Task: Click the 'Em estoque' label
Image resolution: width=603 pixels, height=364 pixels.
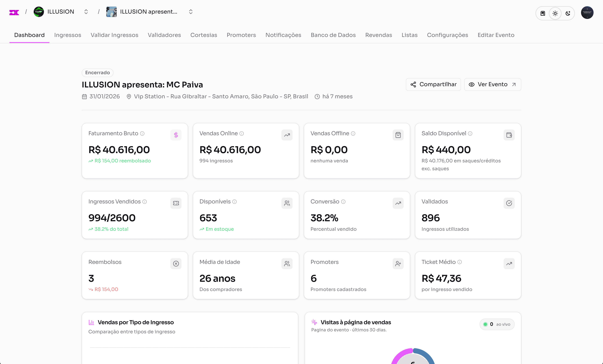Action: click(219, 229)
